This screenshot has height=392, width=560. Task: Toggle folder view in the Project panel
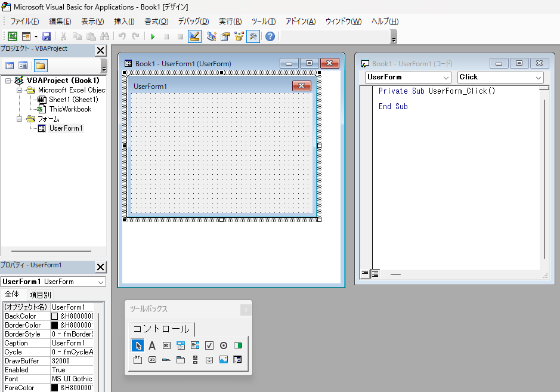tap(40, 66)
